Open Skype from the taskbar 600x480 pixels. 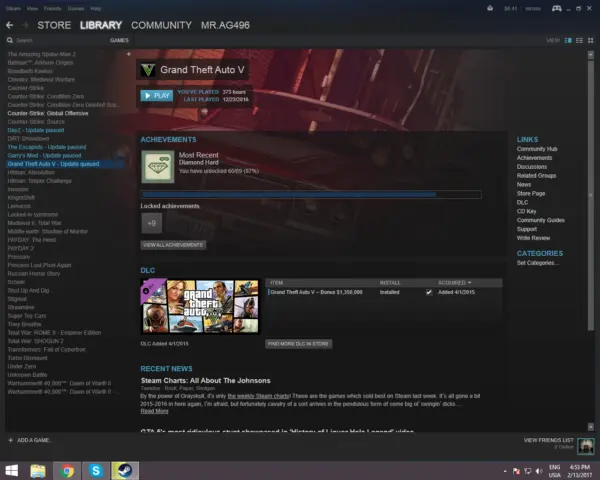(96, 469)
